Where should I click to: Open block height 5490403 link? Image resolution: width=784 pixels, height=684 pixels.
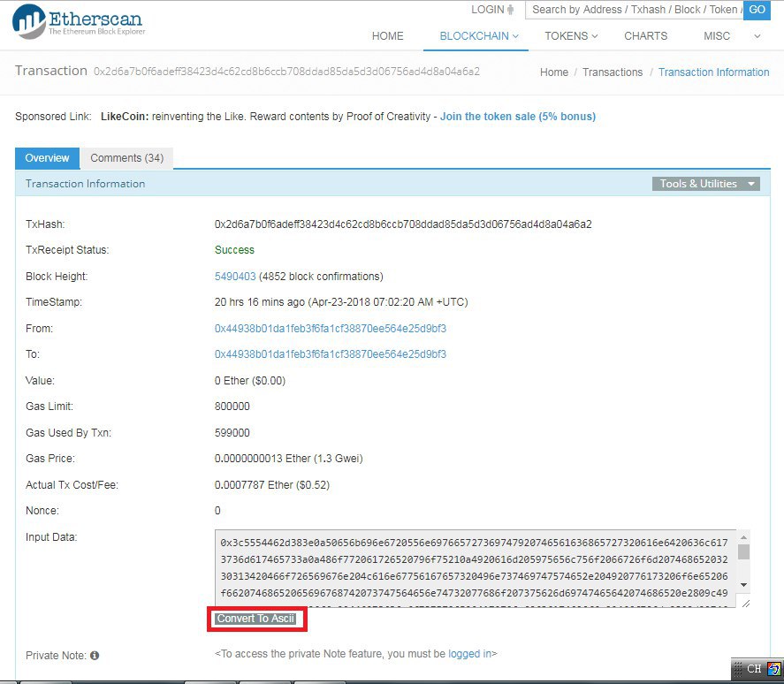pos(235,277)
